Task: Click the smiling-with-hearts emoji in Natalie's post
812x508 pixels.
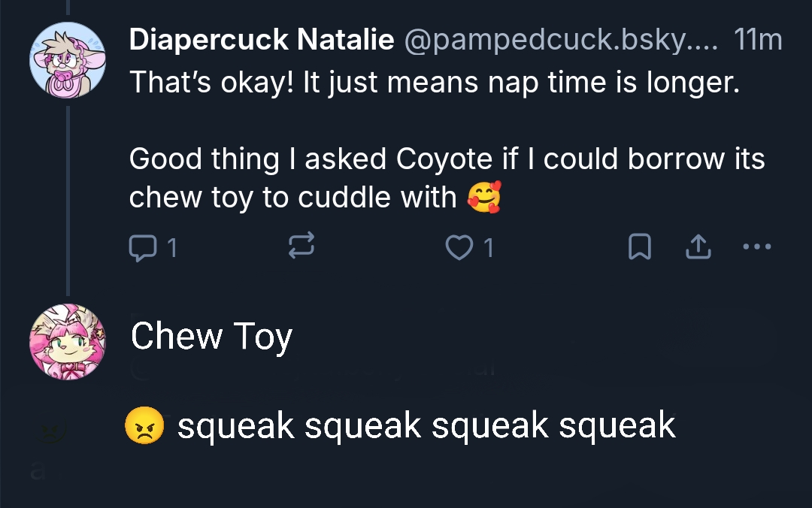Action: point(483,197)
